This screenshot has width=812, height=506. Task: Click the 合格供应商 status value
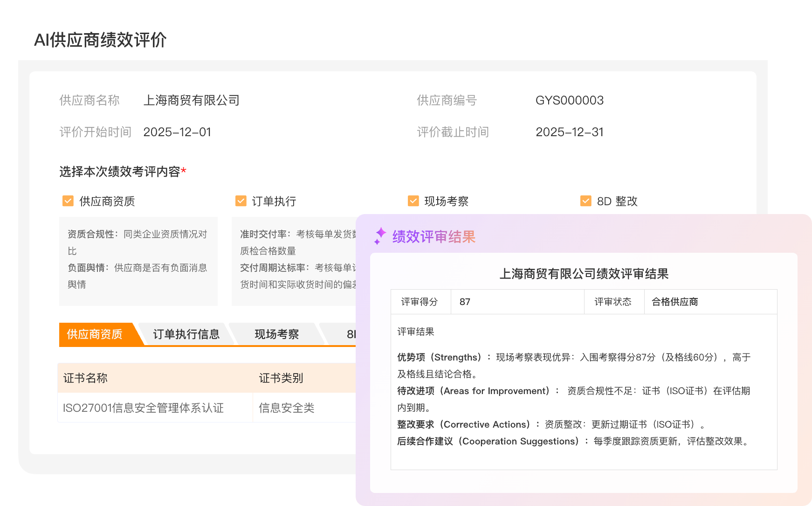point(674,302)
